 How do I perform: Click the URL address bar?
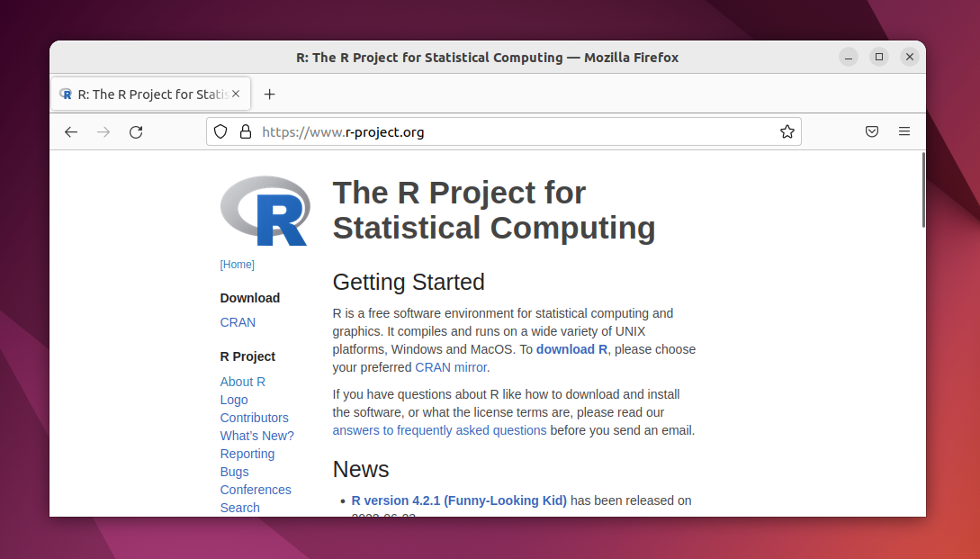(x=504, y=132)
